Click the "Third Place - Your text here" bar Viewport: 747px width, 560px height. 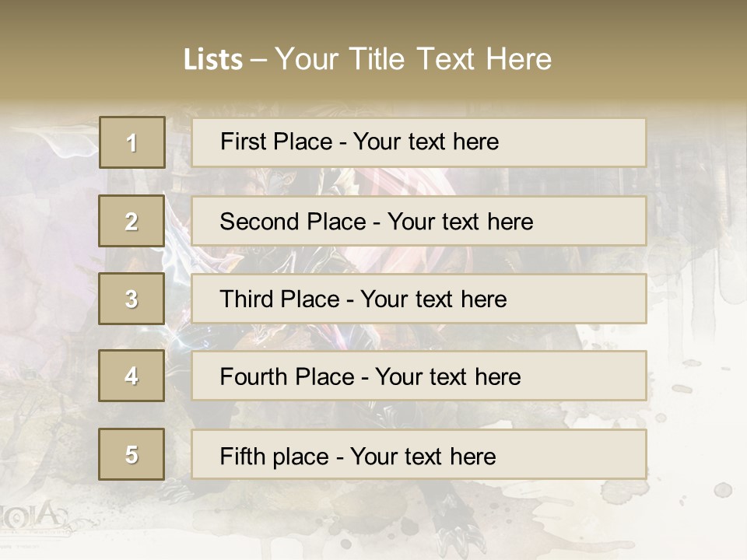(419, 299)
